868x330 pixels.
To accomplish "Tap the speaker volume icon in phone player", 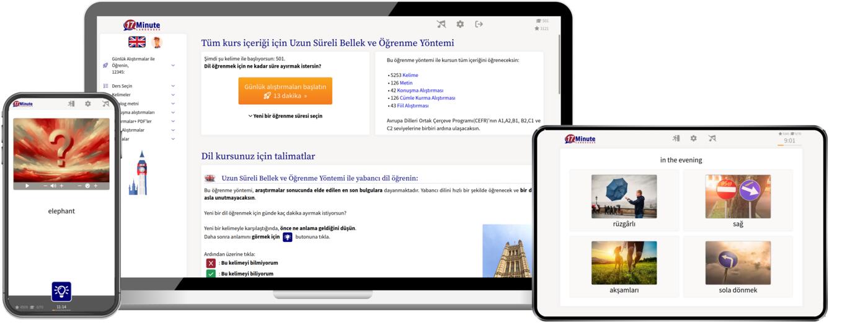I will pyautogui.click(x=53, y=186).
